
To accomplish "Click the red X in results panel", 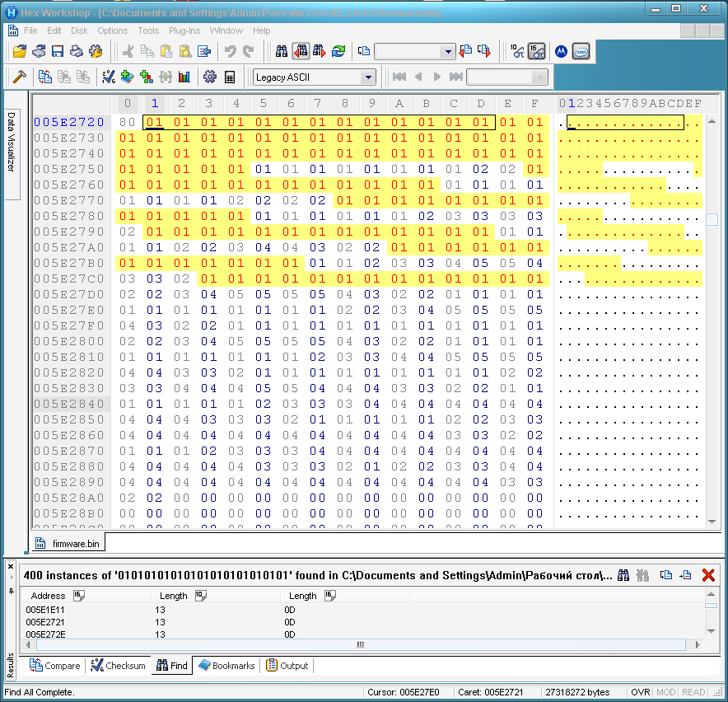I will coord(708,575).
